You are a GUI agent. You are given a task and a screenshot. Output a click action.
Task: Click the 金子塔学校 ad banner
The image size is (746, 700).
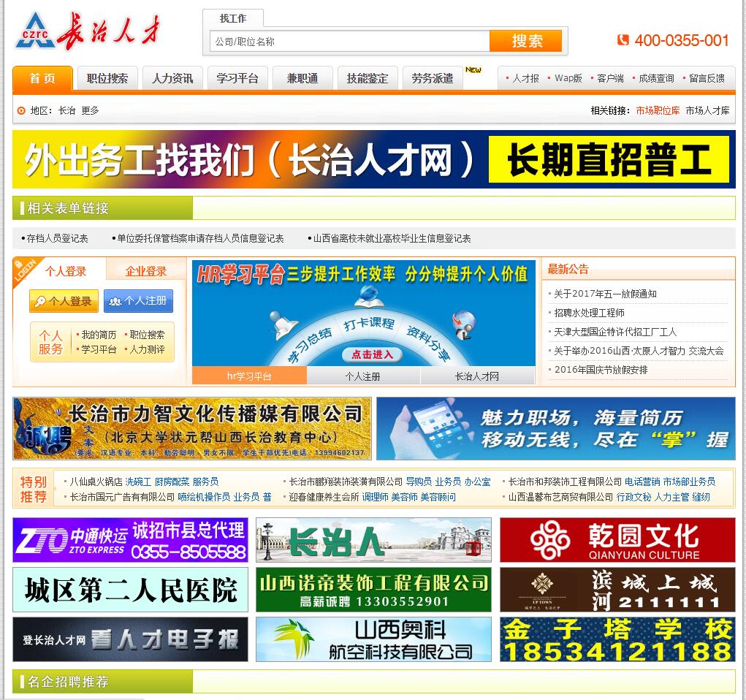617,639
